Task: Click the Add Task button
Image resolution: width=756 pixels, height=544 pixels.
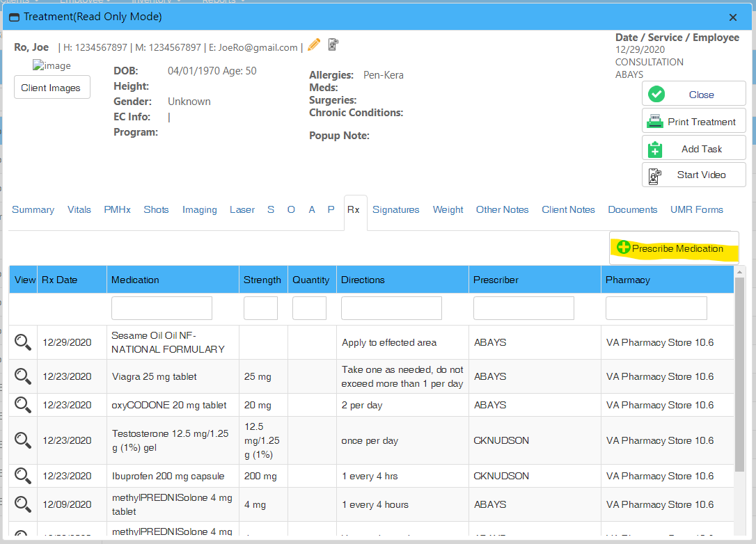Action: (694, 148)
